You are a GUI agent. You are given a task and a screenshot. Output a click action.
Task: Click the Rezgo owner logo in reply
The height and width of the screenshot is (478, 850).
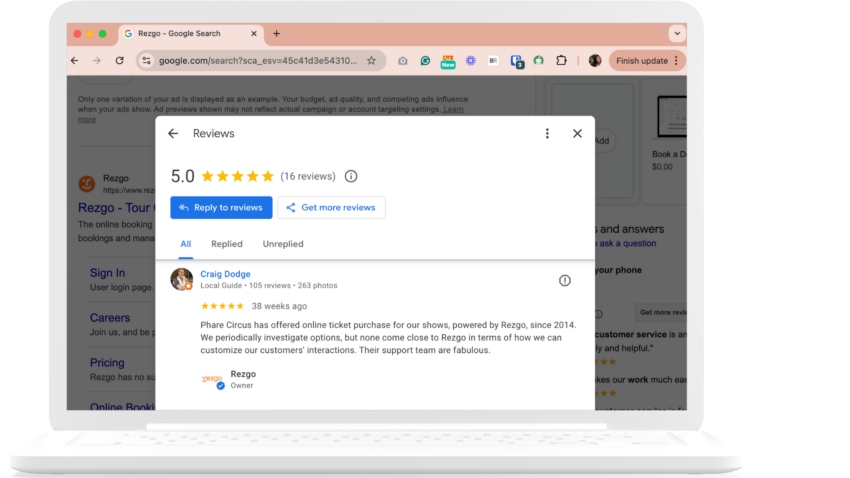pyautogui.click(x=212, y=379)
